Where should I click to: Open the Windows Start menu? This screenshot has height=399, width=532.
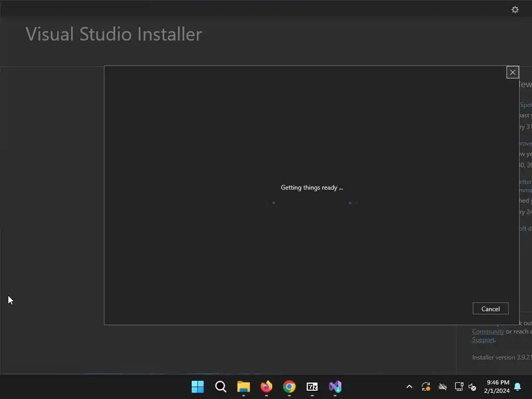(x=197, y=387)
